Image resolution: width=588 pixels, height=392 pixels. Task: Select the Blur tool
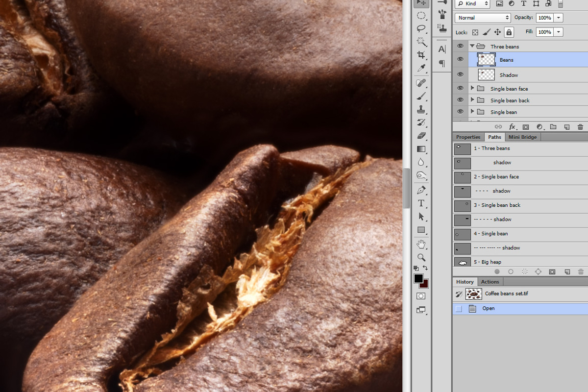pyautogui.click(x=421, y=162)
